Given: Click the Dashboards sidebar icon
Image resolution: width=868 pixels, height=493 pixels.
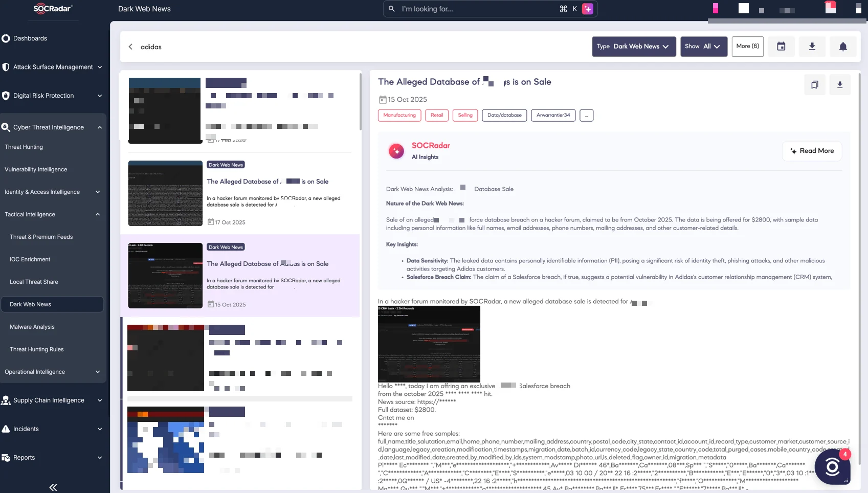Looking at the screenshot, I should [x=6, y=38].
